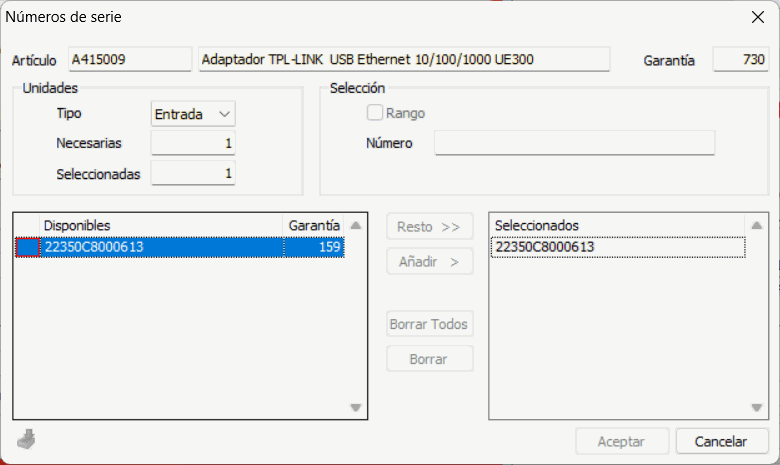Click the Cancelar button
The height and width of the screenshot is (465, 780).
point(722,441)
